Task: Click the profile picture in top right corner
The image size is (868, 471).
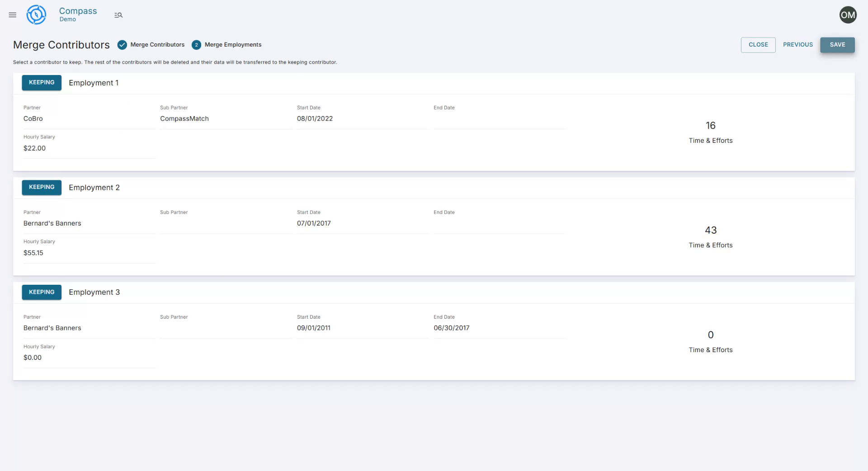Action: click(847, 14)
